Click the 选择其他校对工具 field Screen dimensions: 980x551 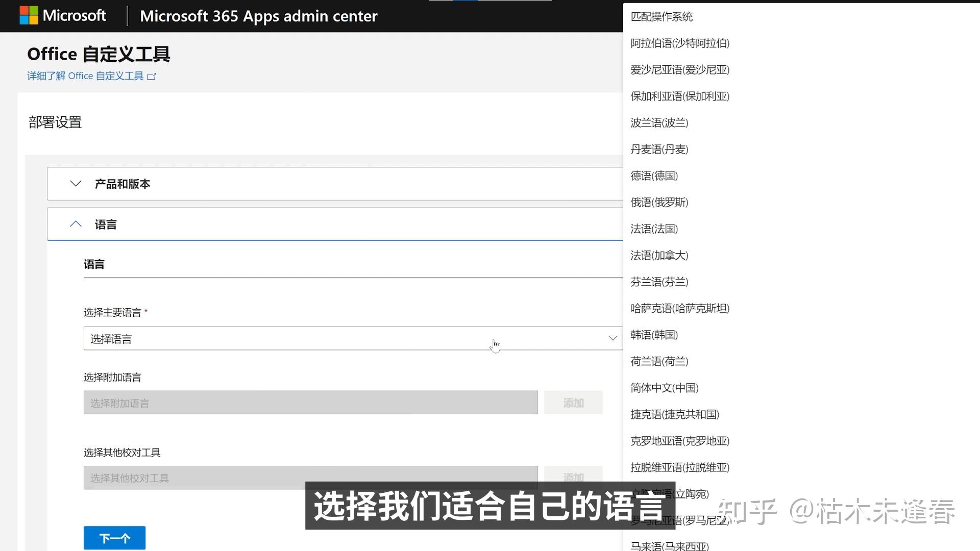(310, 478)
